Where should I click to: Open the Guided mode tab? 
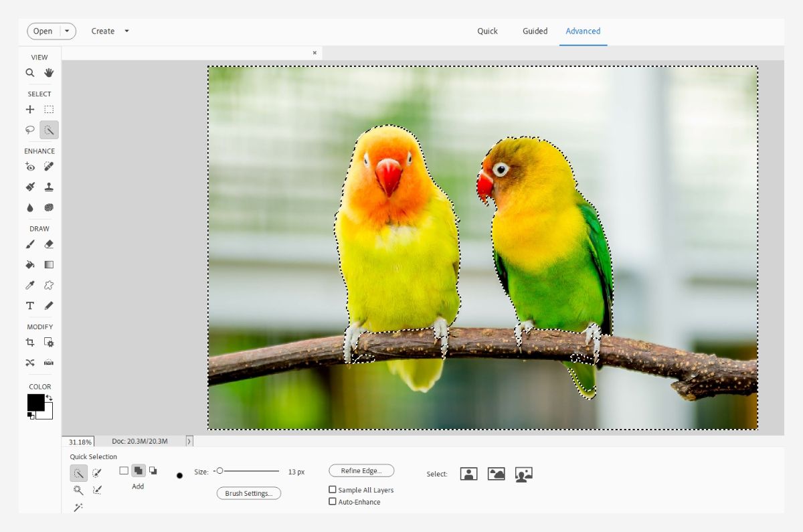pyautogui.click(x=535, y=31)
